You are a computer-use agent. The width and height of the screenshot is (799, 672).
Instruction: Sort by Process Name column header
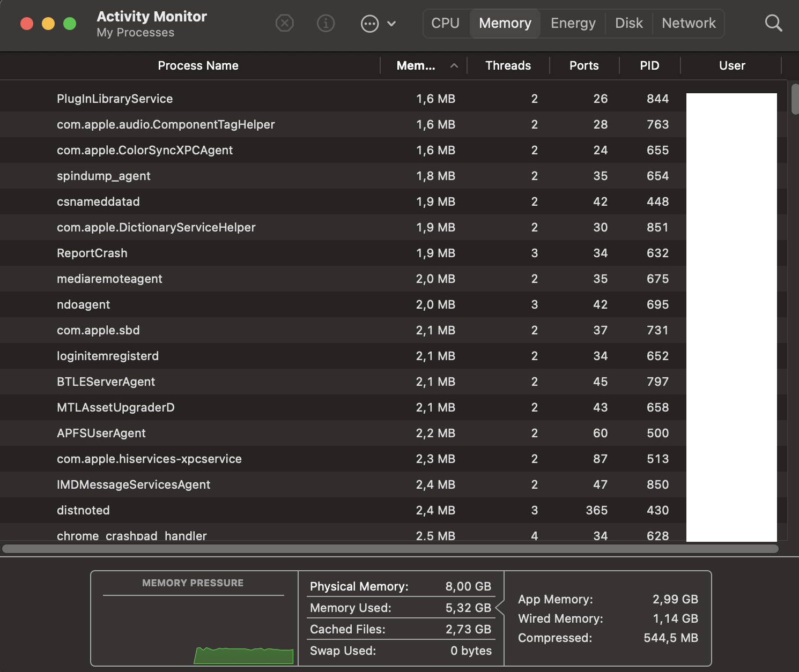(x=198, y=66)
